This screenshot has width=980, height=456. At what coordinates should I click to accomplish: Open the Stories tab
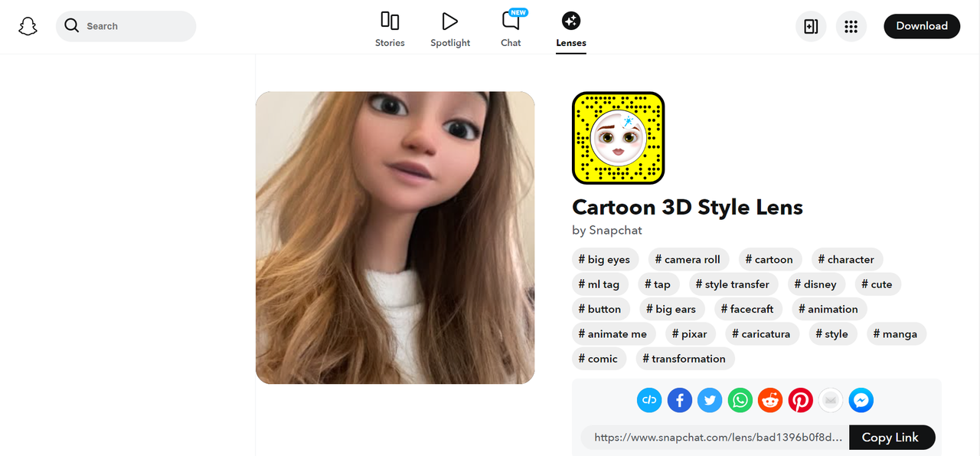390,30
